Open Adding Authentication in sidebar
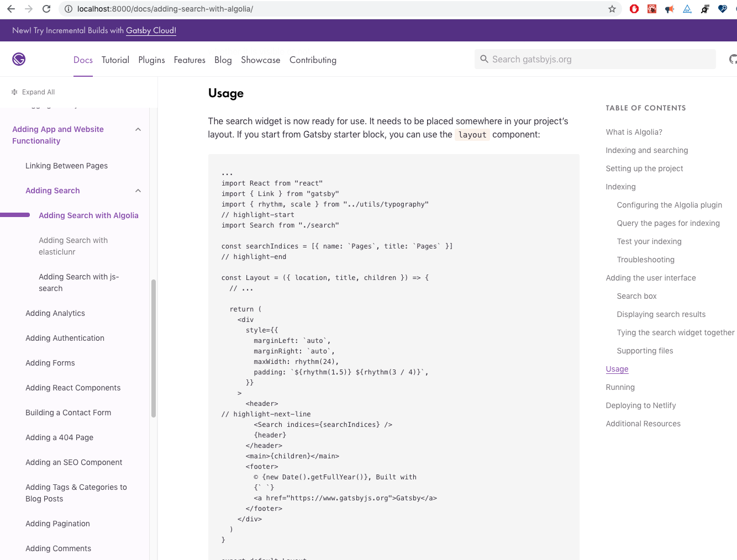The image size is (737, 560). pos(65,338)
